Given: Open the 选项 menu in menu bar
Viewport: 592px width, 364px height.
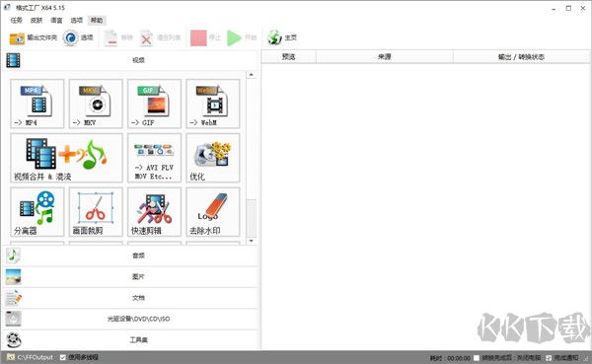Looking at the screenshot, I should pyautogui.click(x=77, y=21).
